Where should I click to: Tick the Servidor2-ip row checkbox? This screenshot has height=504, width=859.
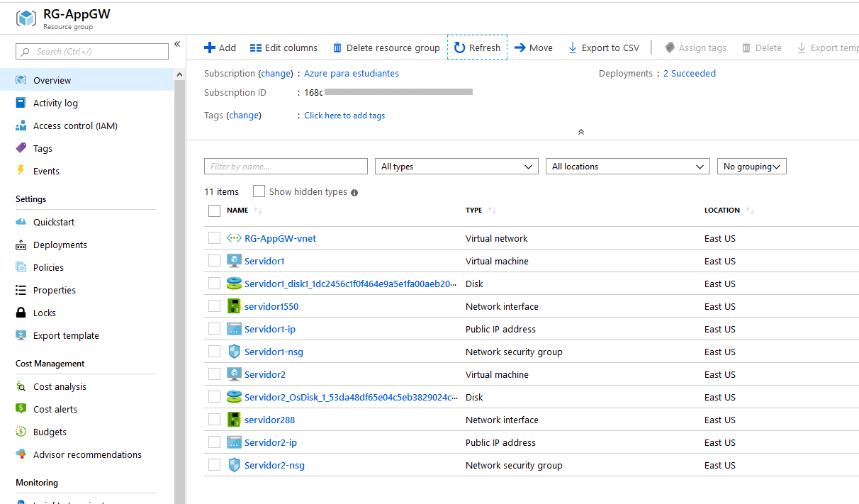point(215,442)
